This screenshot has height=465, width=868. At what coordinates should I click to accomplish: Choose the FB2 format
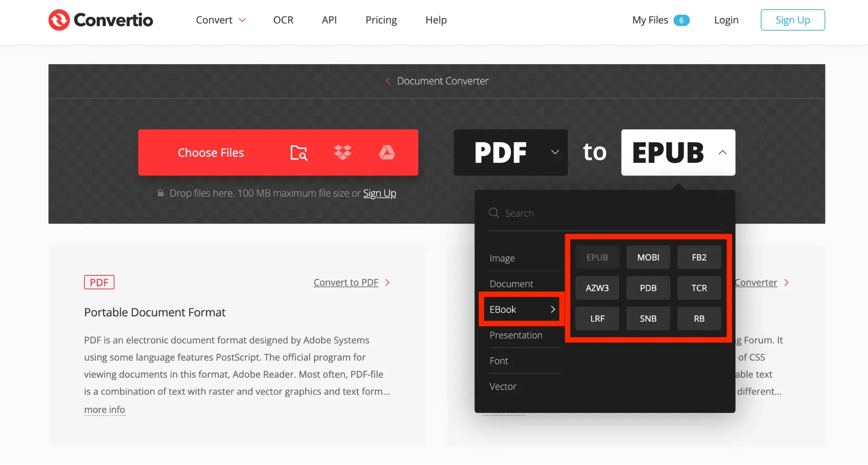tap(699, 257)
